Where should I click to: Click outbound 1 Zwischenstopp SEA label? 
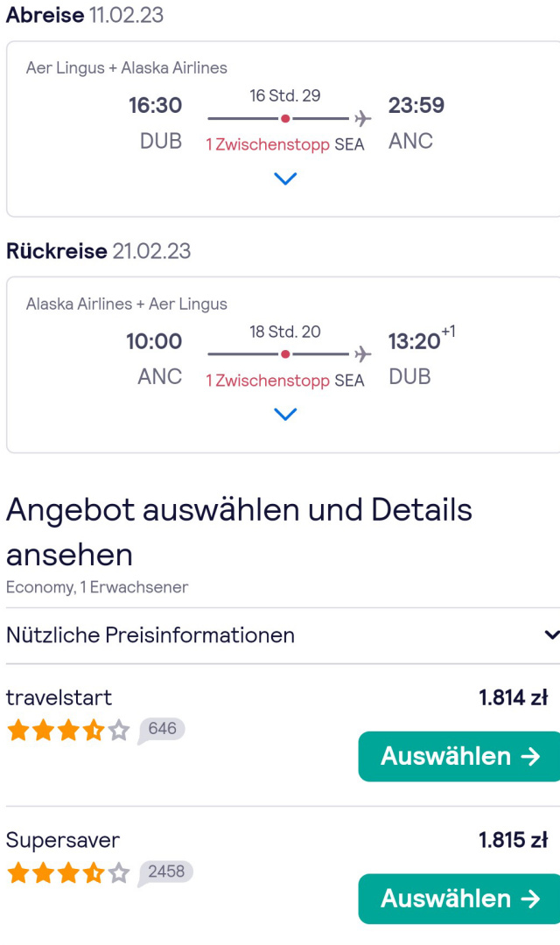[285, 144]
